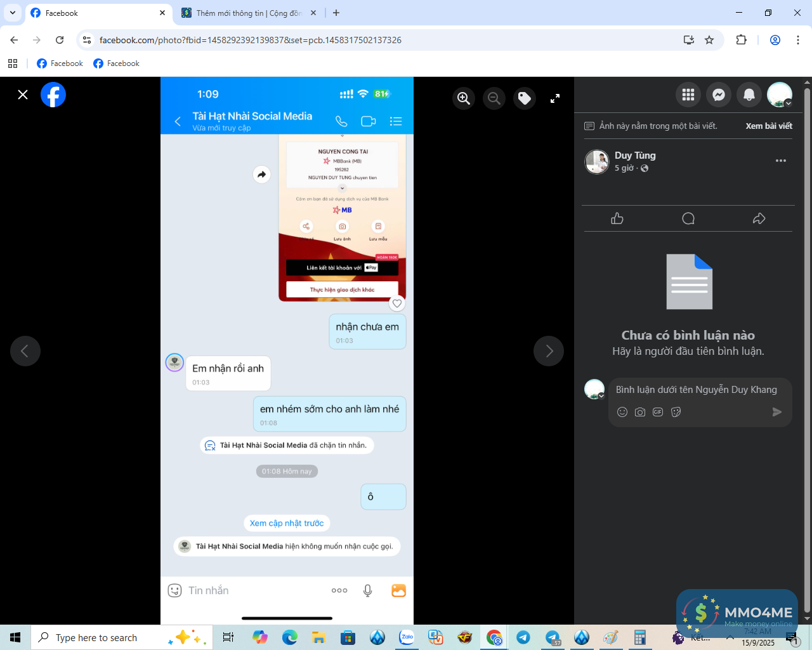The width and height of the screenshot is (812, 650).
Task: Click the 'Type here to search' box
Action: point(121,637)
